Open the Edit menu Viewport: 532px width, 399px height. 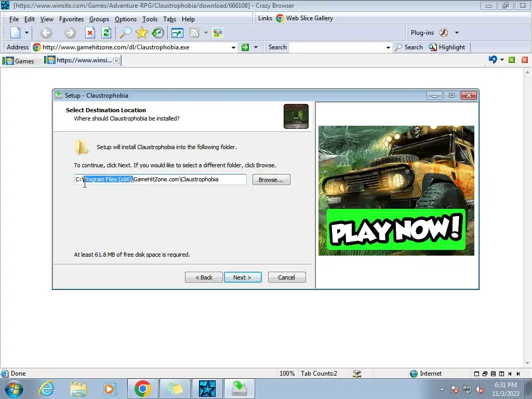click(30, 19)
